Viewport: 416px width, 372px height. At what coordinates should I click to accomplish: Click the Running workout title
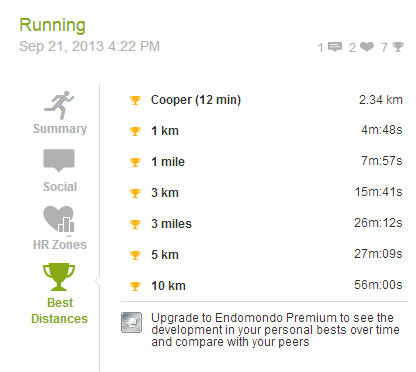coord(52,26)
